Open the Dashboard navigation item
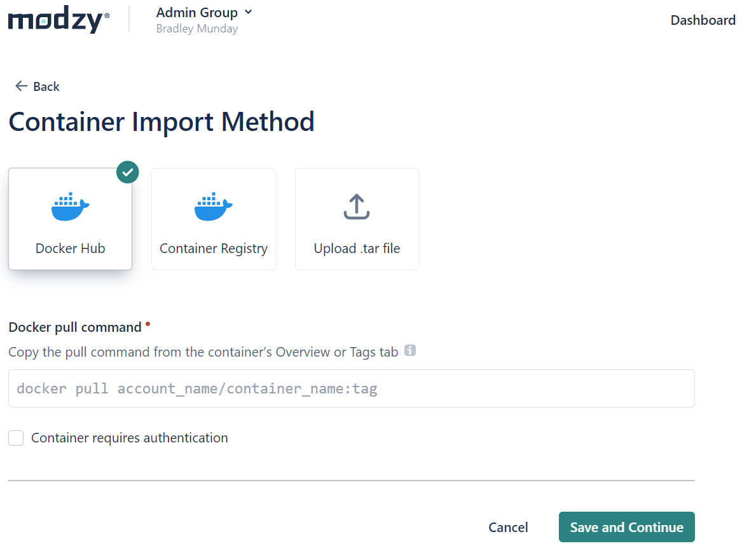The height and width of the screenshot is (560, 742). click(x=703, y=20)
